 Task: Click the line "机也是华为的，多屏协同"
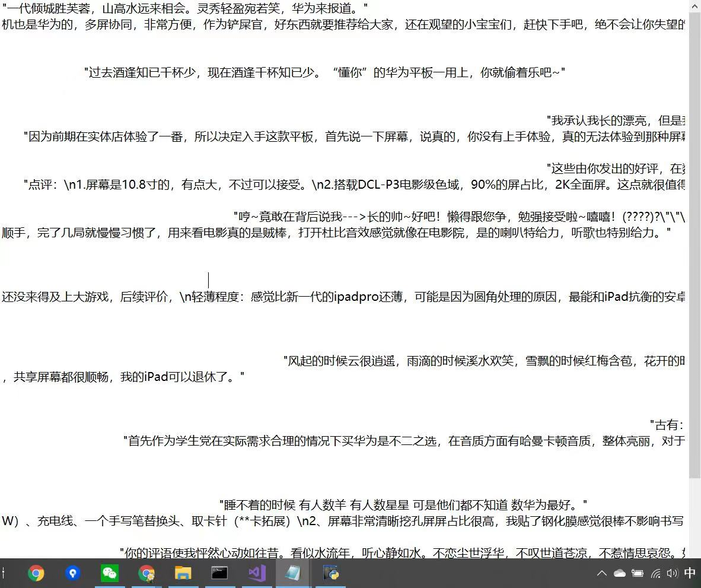tap(343, 24)
